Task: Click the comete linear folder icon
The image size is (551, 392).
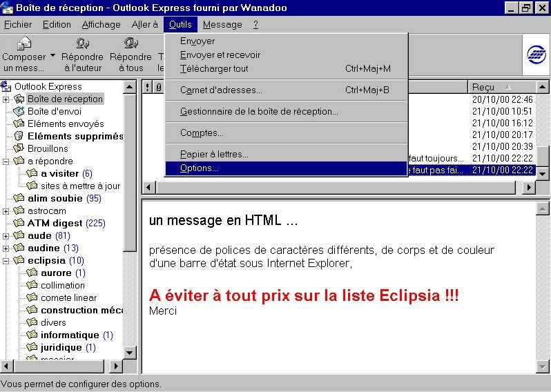Action: pos(32,297)
